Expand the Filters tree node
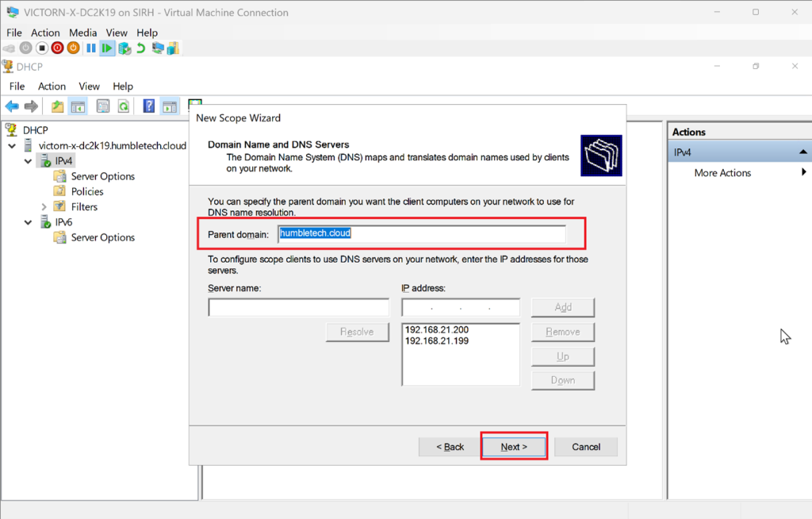The height and width of the screenshot is (519, 812). (44, 206)
